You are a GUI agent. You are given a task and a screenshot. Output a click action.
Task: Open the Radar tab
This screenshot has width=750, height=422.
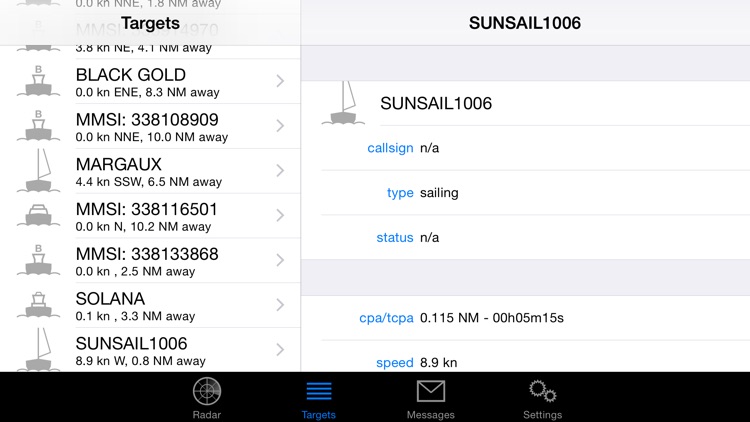[207, 398]
